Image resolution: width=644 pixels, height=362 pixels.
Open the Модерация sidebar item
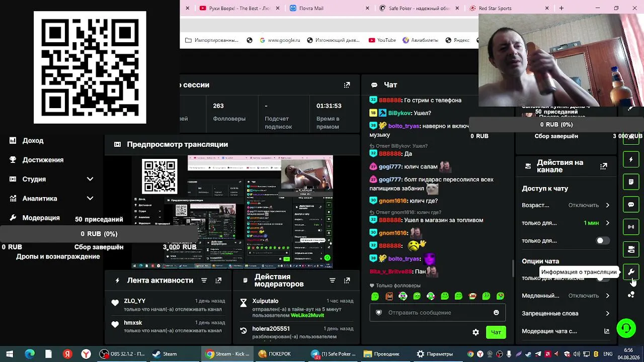coord(41,218)
